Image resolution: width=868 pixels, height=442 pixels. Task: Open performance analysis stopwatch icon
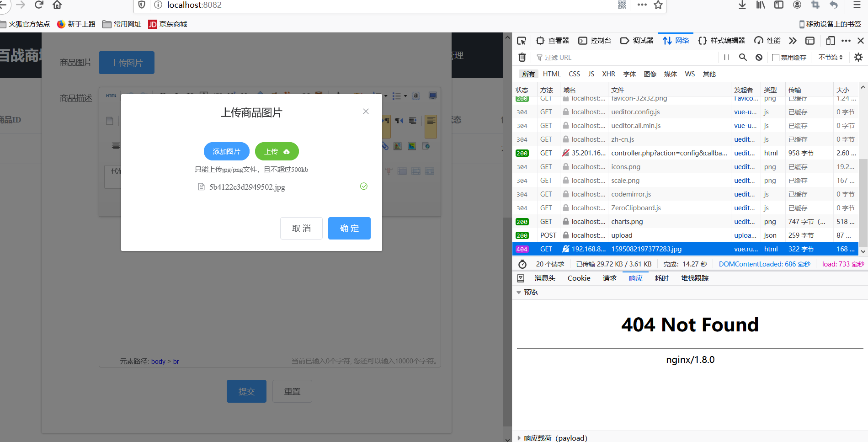click(522, 264)
